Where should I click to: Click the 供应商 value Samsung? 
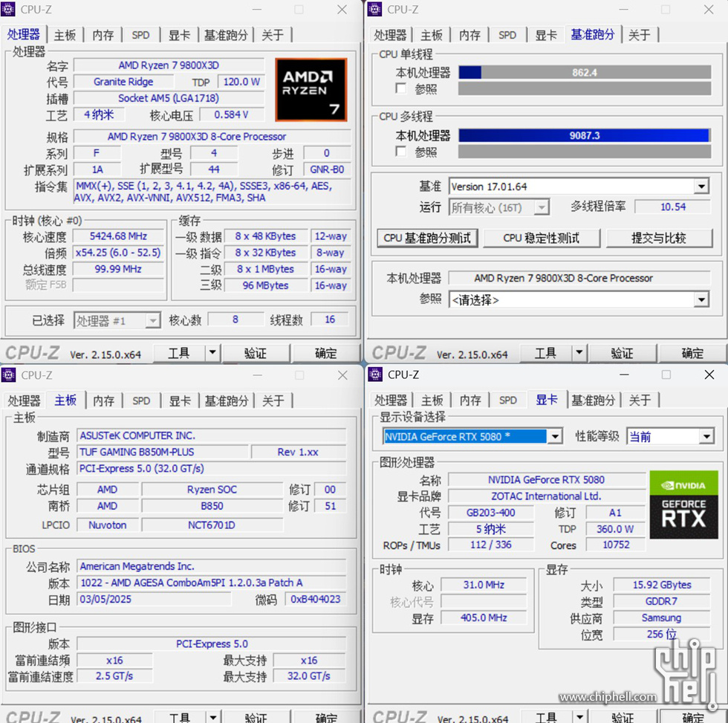point(662,618)
